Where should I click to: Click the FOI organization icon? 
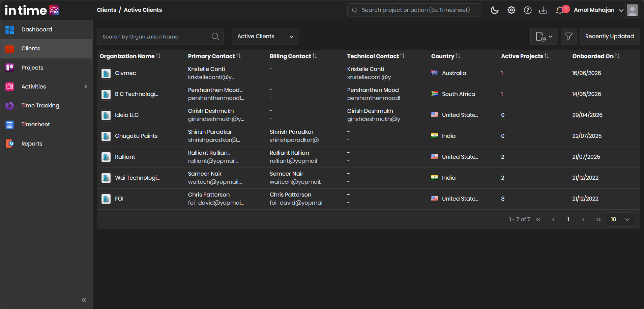106,199
